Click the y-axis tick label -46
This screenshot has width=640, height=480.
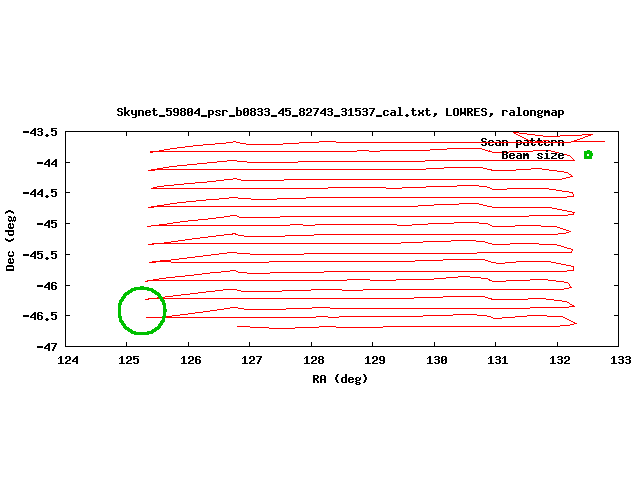tap(47, 286)
